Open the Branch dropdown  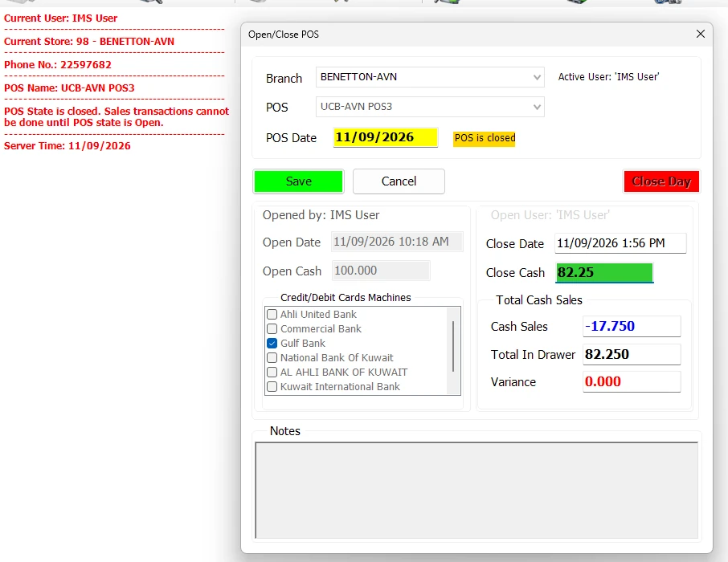pos(429,77)
